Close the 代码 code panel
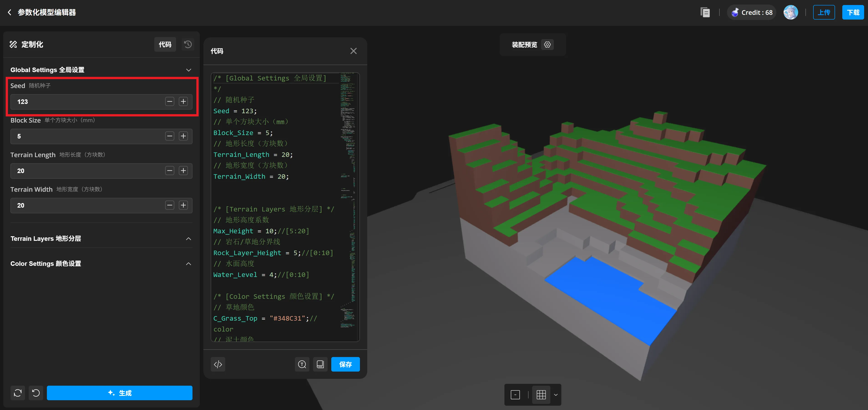The image size is (868, 410). pos(353,51)
